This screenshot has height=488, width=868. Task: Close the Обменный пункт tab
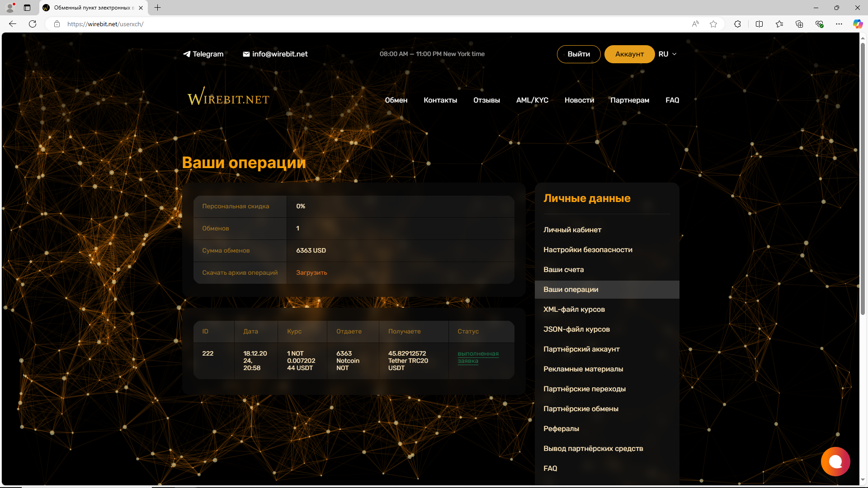(141, 8)
